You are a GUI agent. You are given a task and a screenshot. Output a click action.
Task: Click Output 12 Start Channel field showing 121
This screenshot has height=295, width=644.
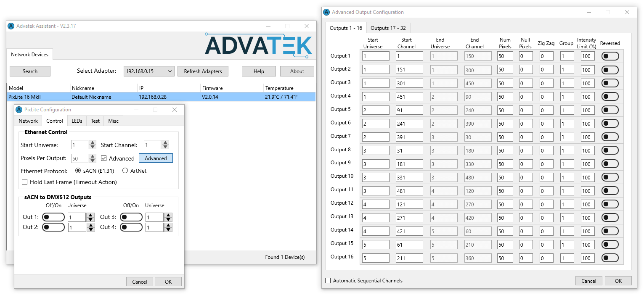[x=409, y=204]
